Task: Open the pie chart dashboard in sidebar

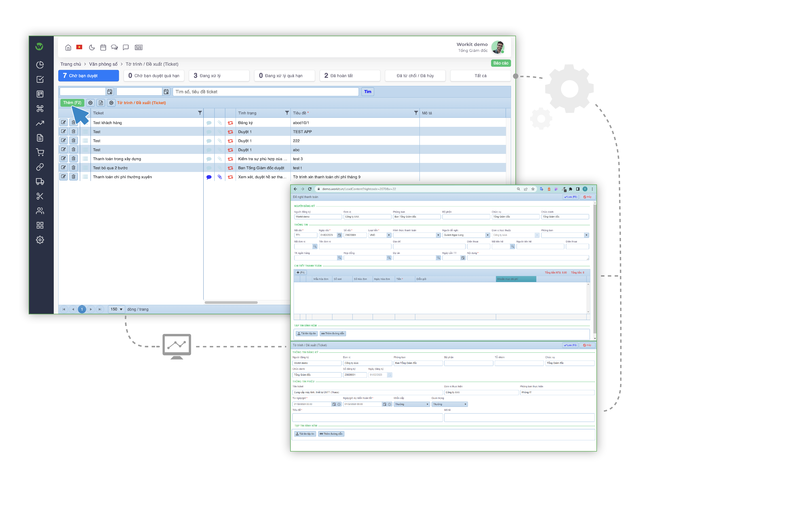Action: pos(40,65)
